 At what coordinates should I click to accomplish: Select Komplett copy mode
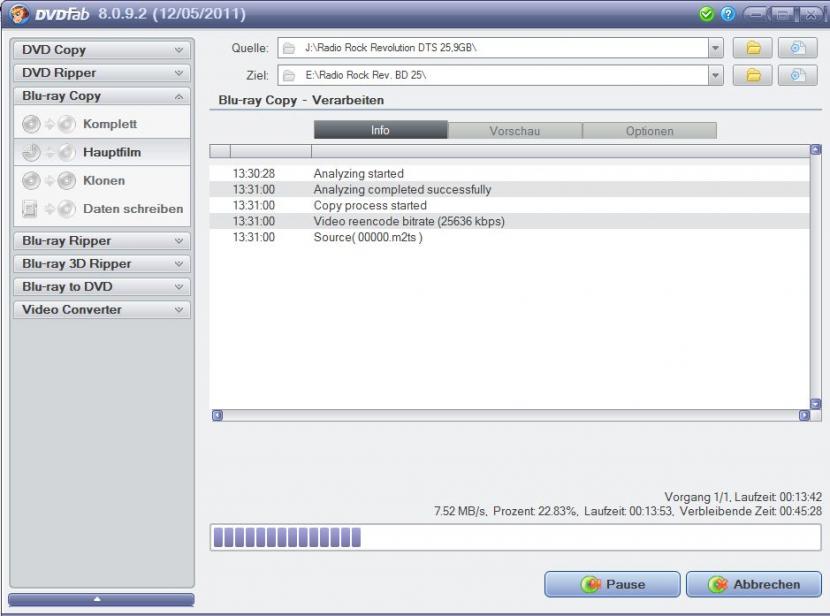pyautogui.click(x=102, y=124)
